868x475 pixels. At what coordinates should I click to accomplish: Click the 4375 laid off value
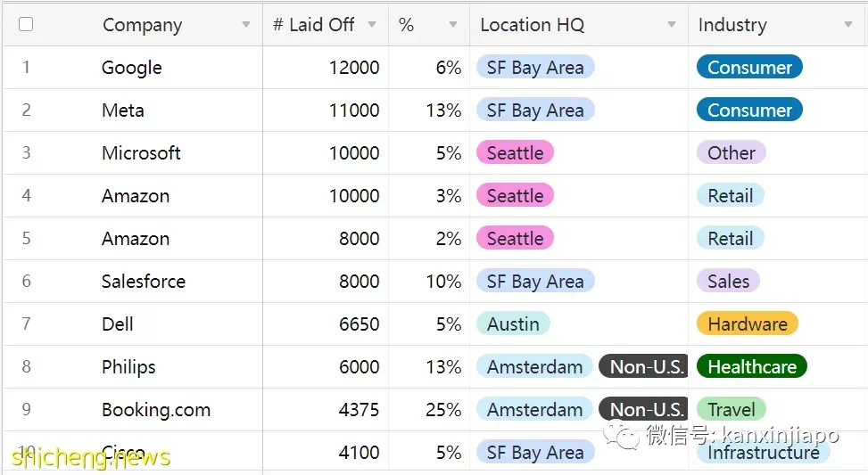pos(360,409)
